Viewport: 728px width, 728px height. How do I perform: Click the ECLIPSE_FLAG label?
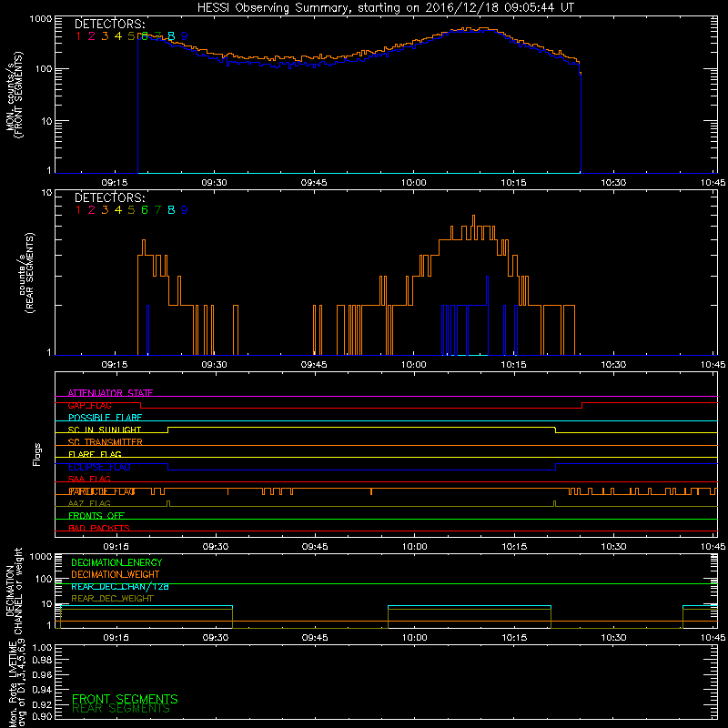pyautogui.click(x=99, y=467)
